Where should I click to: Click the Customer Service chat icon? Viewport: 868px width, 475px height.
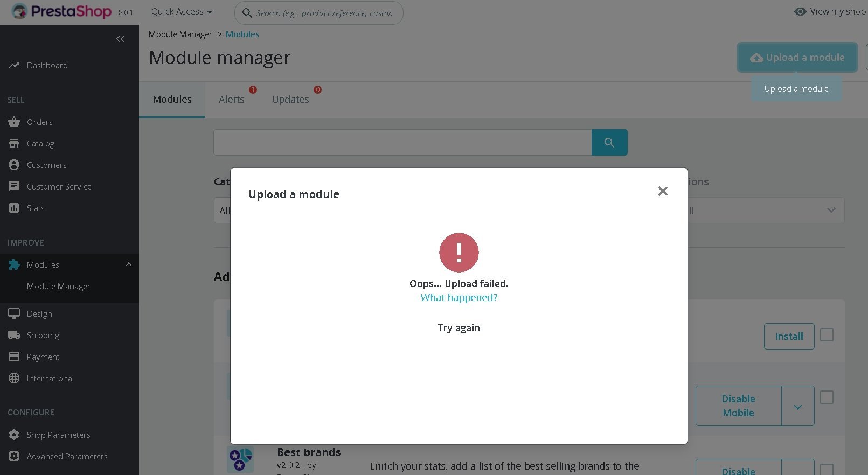[14, 186]
